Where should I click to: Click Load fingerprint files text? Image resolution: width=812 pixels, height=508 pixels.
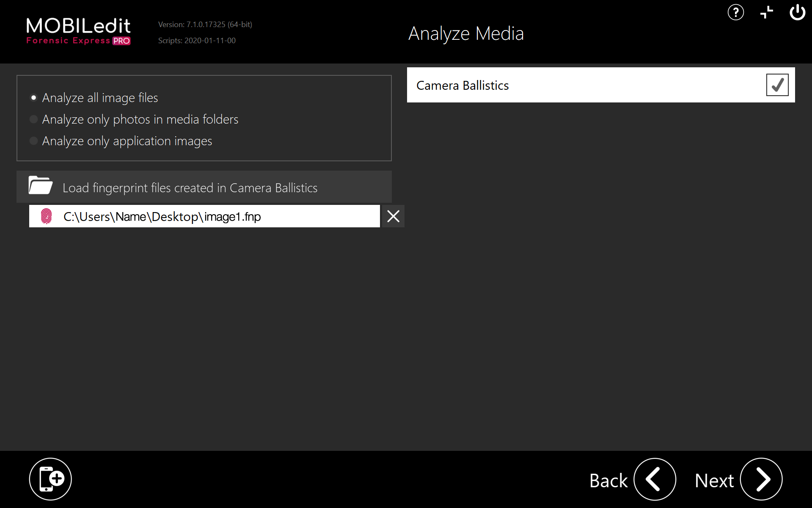[x=190, y=188]
